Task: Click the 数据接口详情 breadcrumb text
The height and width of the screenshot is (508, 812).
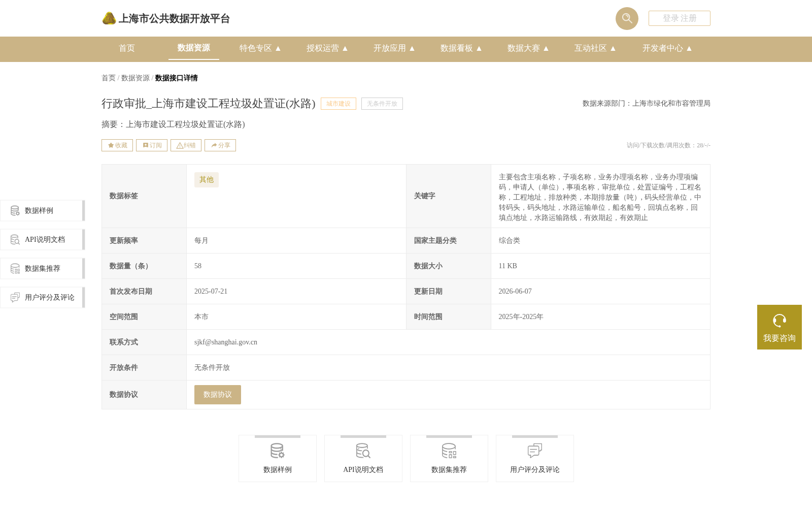Action: [177, 78]
